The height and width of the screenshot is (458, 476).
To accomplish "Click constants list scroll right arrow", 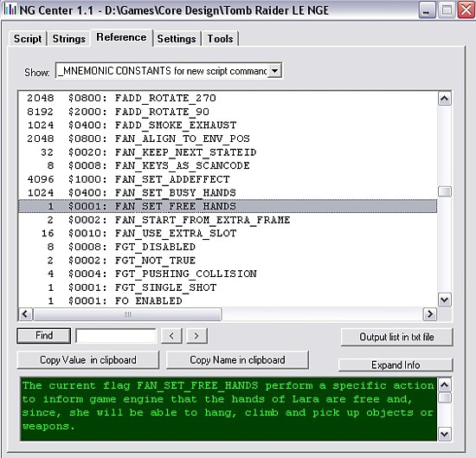I will [430, 314].
